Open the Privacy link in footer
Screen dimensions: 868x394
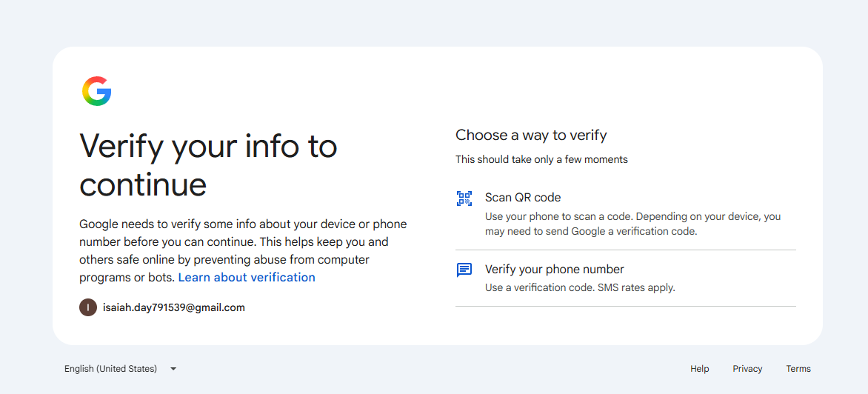pos(747,369)
